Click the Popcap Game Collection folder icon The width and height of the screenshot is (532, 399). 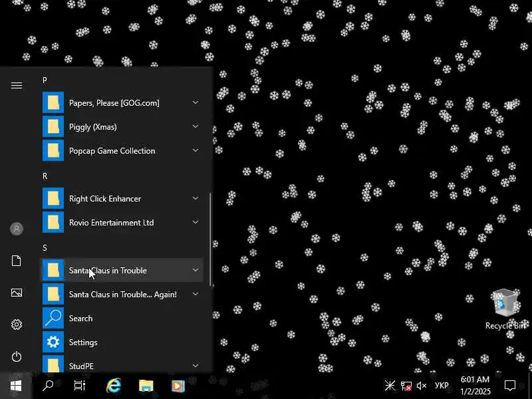click(53, 150)
